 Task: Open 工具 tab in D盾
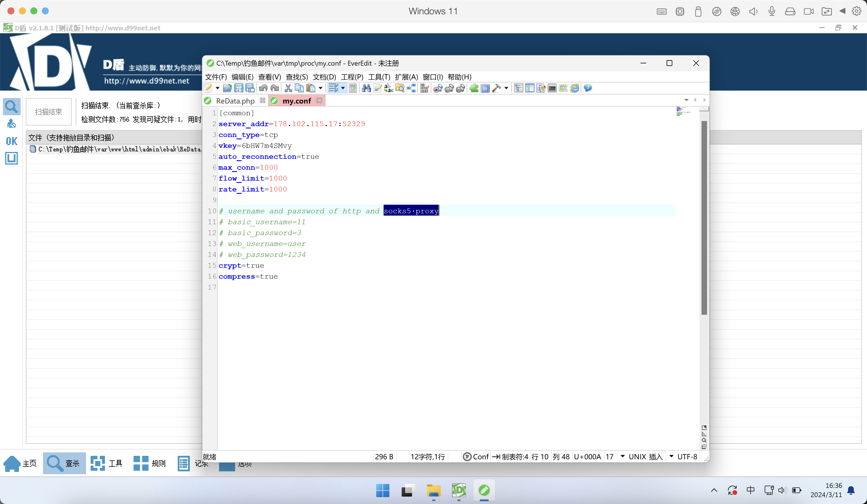(106, 463)
